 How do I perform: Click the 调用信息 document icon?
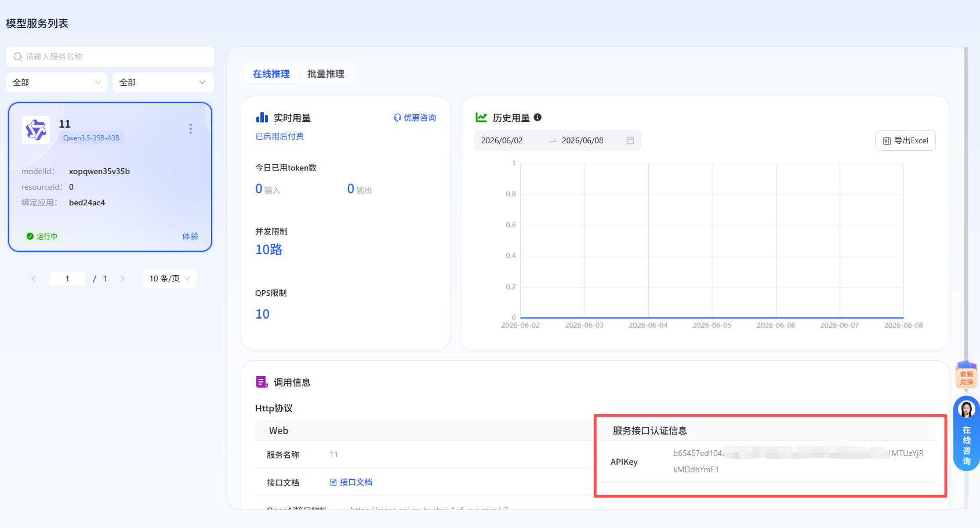click(262, 382)
